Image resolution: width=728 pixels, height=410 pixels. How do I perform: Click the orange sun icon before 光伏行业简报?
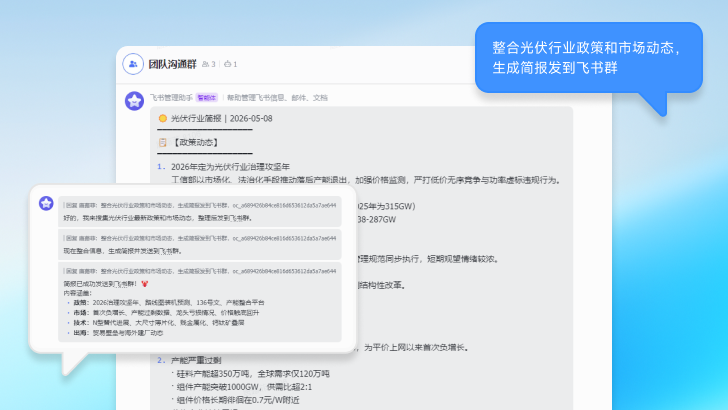click(162, 118)
